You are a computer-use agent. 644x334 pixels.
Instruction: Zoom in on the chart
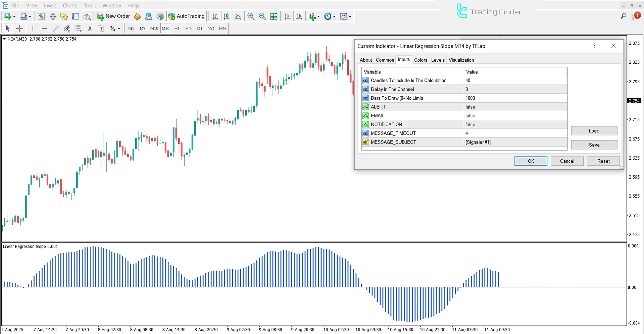coord(250,16)
